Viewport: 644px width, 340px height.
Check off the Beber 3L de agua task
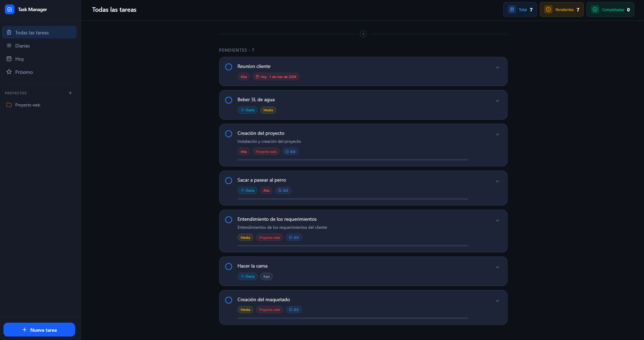(x=228, y=100)
